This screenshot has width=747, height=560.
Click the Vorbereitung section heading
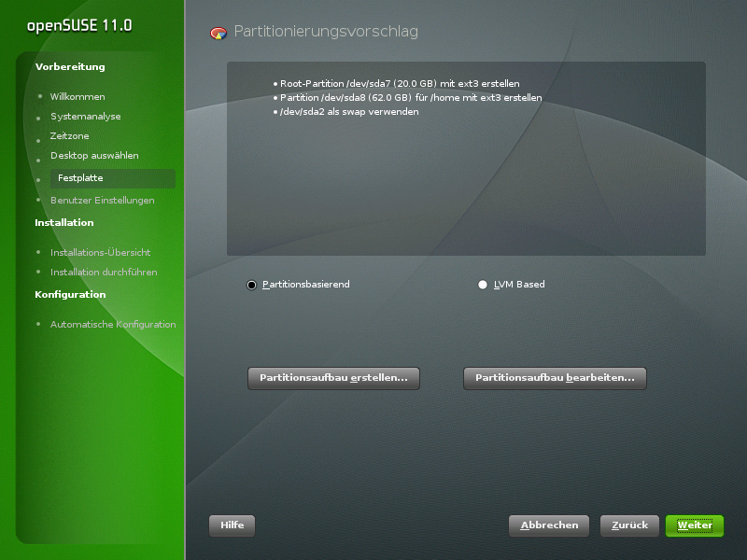pos(70,66)
